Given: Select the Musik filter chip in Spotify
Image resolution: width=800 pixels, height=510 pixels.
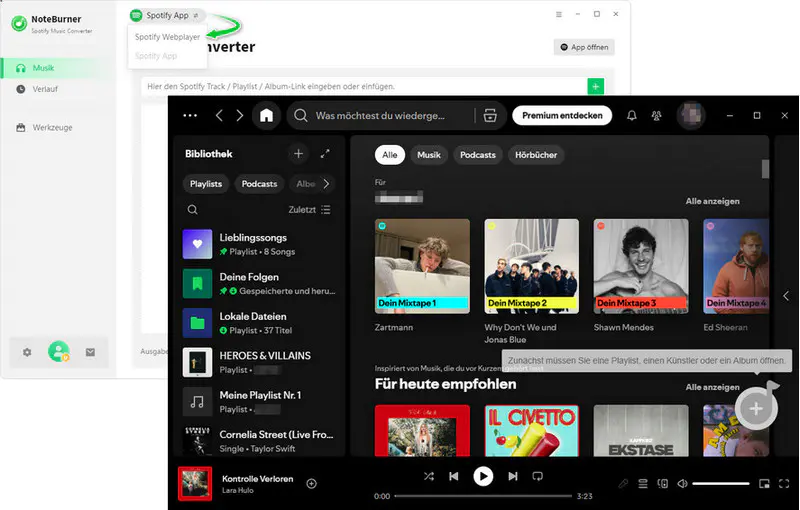Looking at the screenshot, I should [x=429, y=155].
